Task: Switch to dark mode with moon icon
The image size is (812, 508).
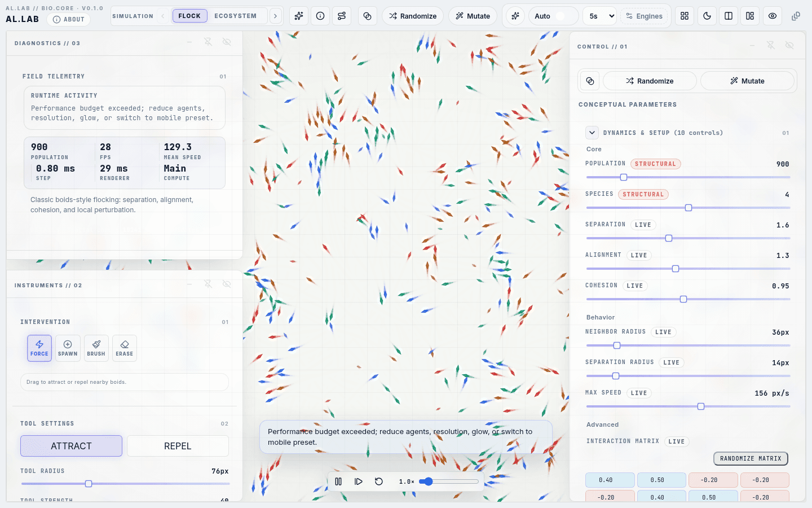Action: coord(707,16)
